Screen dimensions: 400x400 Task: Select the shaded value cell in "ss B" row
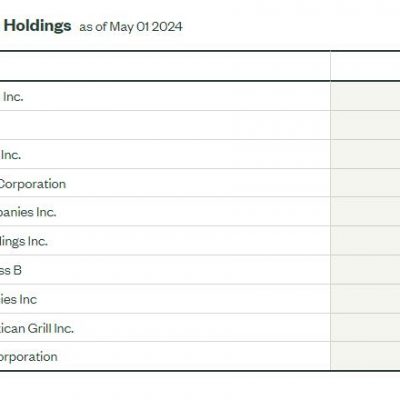coord(365,270)
